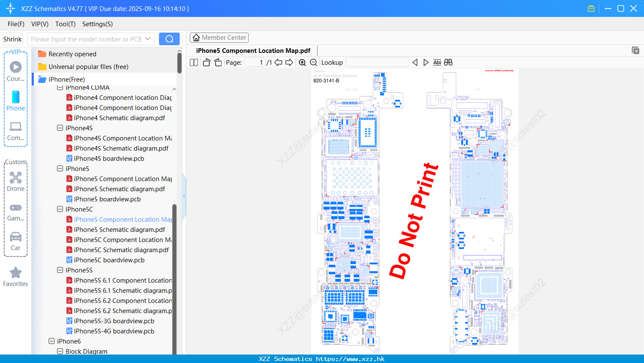The height and width of the screenshot is (363, 644).
Task: Open iPhone5C Component Location Map file
Action: pos(119,240)
